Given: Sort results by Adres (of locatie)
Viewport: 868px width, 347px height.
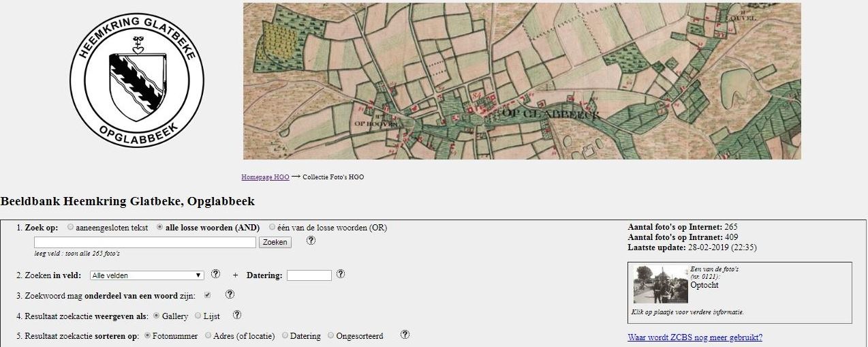Looking at the screenshot, I should [x=208, y=335].
